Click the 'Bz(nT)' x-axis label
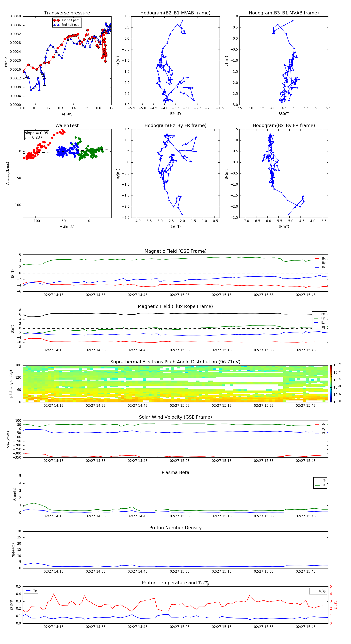Image resolution: width=351 pixels, height=644 pixels. tap(175, 227)
